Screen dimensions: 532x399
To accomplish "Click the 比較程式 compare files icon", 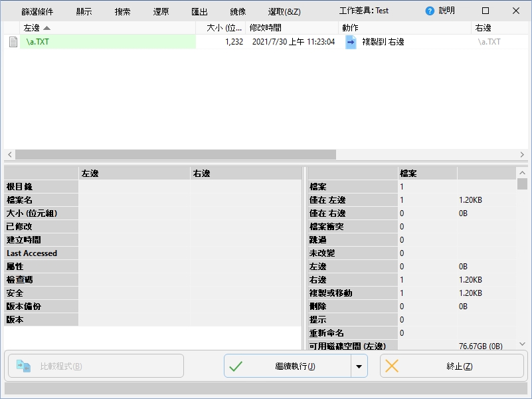I will 24,366.
